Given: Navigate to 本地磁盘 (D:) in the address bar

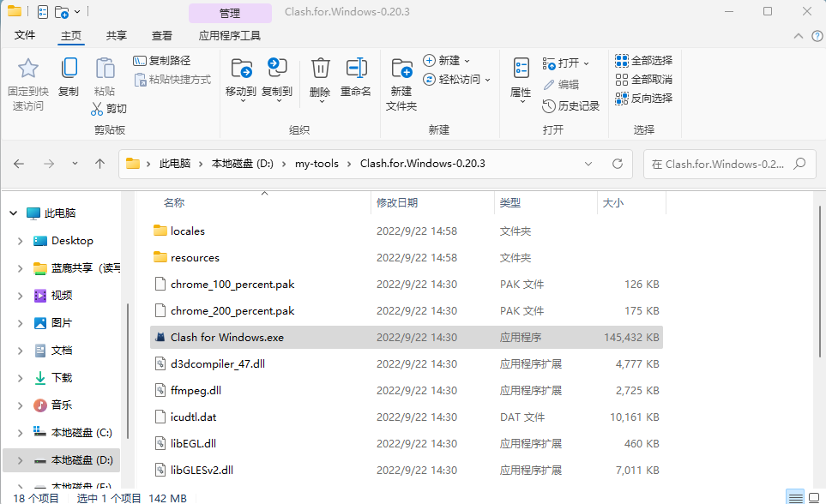Looking at the screenshot, I should (243, 164).
